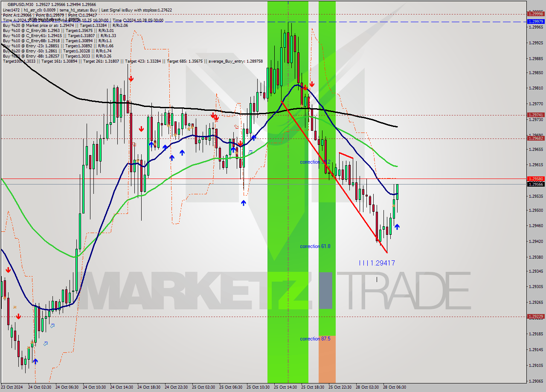
Task: Click the '25 Oct 02:30' time axis label
Action: [203, 387]
